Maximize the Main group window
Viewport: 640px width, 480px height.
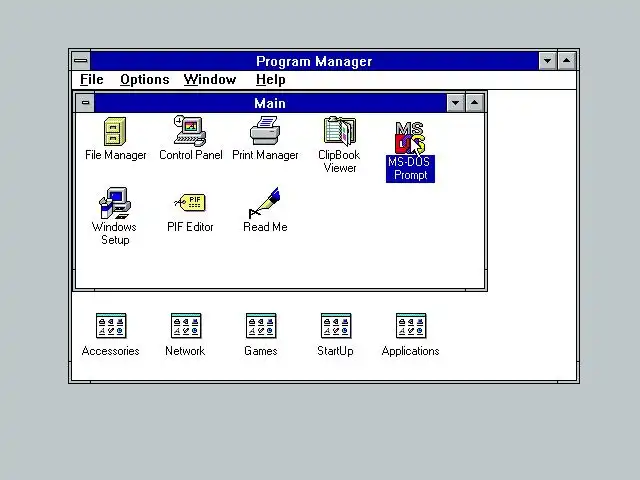(474, 103)
